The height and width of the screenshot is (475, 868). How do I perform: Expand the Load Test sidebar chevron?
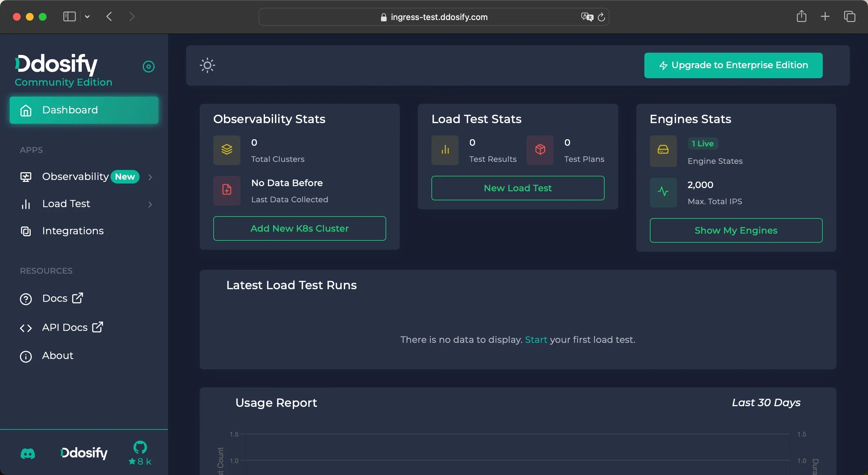point(150,205)
